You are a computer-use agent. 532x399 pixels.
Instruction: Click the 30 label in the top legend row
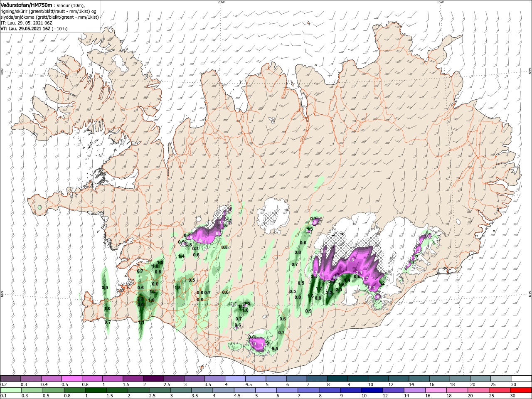point(514,384)
